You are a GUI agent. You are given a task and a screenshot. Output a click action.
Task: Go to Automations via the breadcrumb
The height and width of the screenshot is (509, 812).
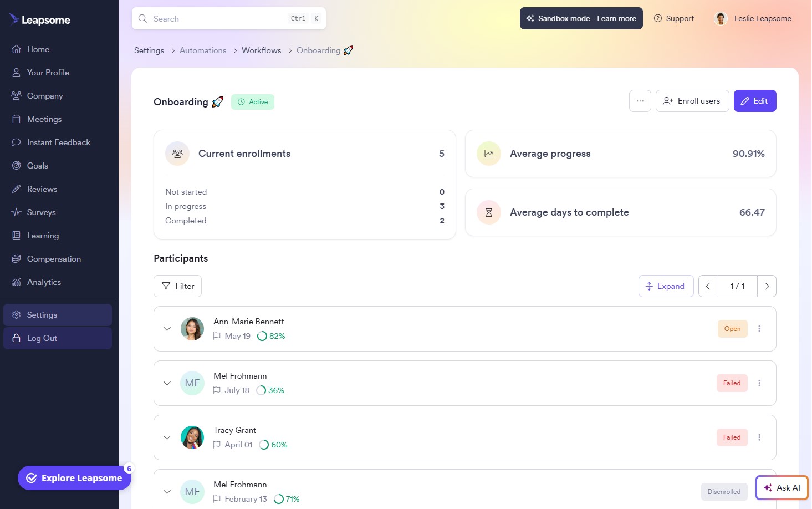click(x=202, y=50)
